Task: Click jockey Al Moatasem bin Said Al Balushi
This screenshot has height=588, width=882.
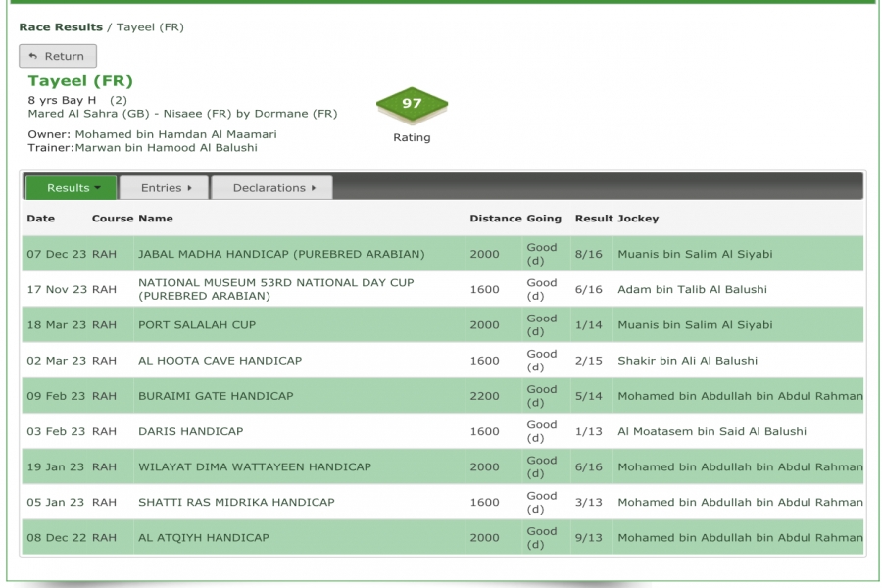Action: 711,431
